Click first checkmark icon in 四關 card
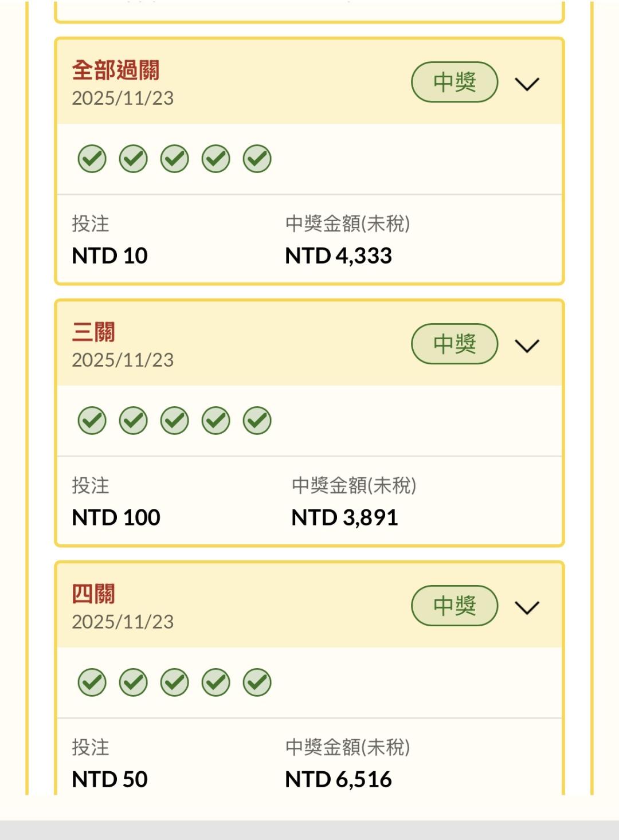Viewport: 619px width, 840px height. click(x=92, y=682)
